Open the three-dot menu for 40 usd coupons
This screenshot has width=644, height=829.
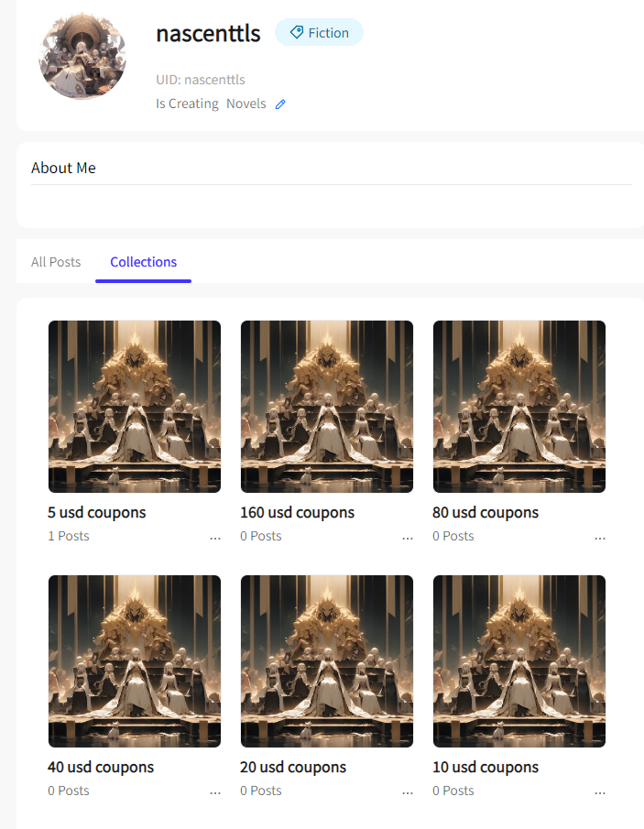tap(215, 793)
